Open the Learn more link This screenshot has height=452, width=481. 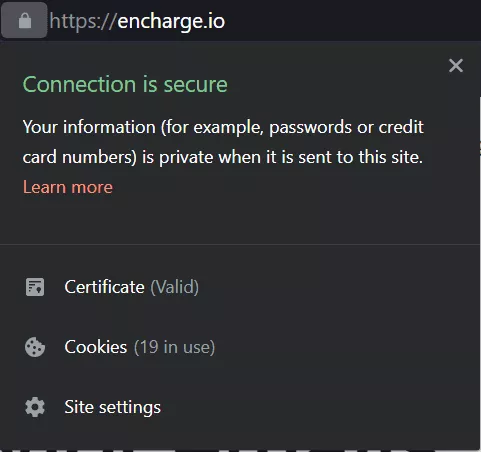click(68, 187)
